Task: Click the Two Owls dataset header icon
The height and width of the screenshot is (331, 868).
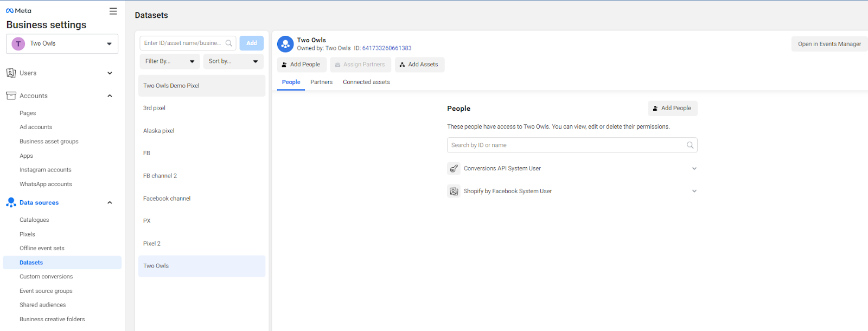Action: 285,44
